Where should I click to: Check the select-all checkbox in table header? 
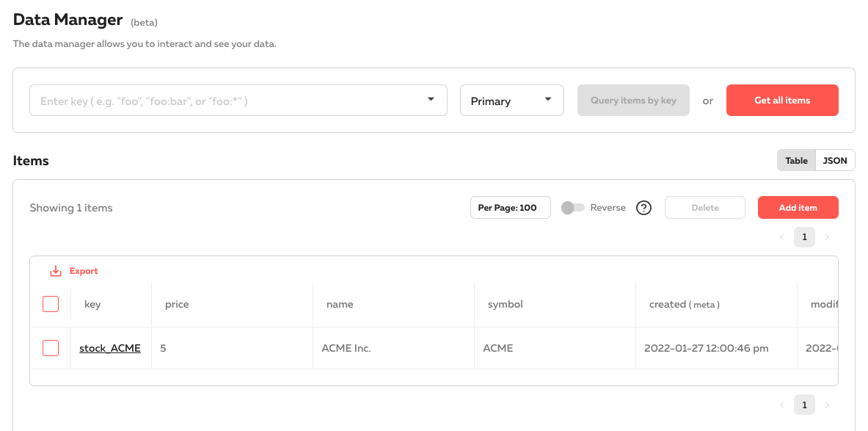(51, 303)
